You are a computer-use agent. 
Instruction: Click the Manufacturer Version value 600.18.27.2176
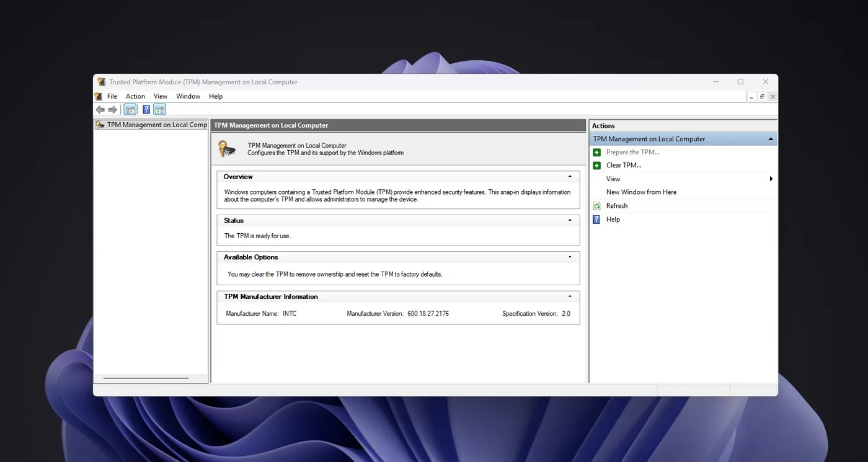pos(428,314)
